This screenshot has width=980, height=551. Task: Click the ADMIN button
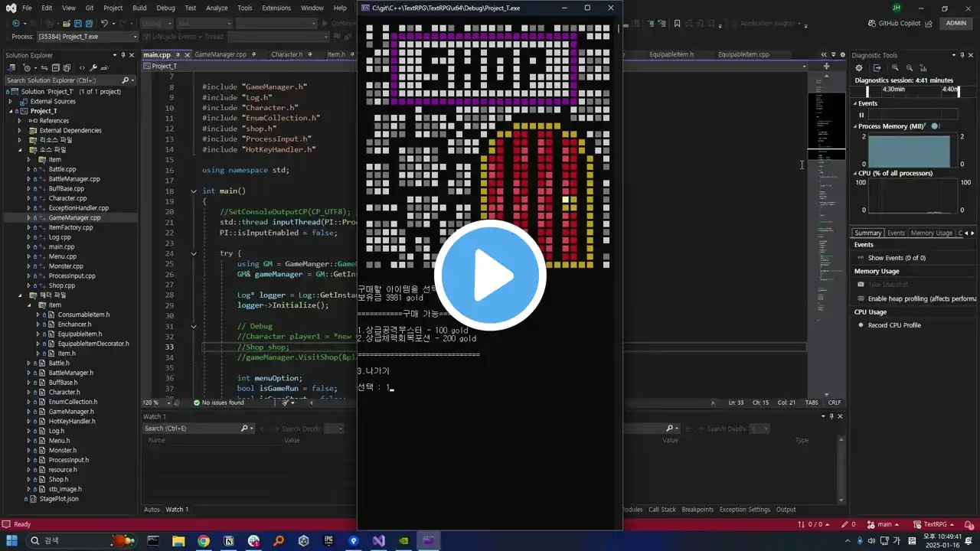click(x=956, y=24)
